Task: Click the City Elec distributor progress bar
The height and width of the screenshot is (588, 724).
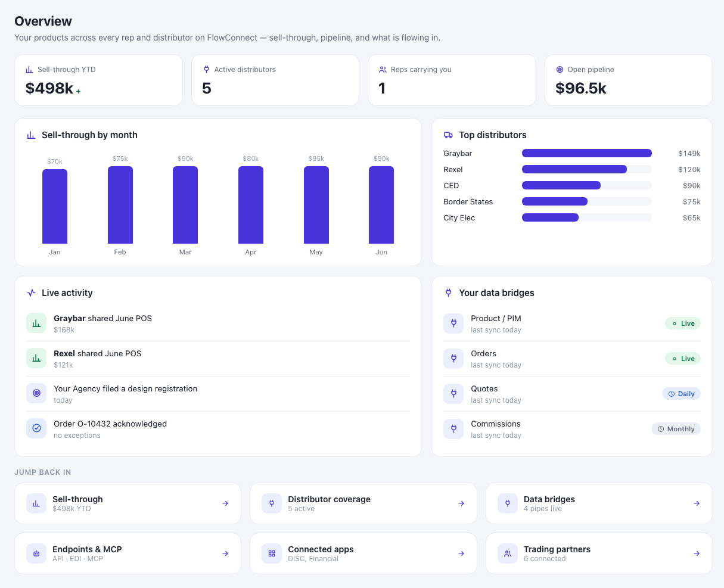Action: point(587,217)
